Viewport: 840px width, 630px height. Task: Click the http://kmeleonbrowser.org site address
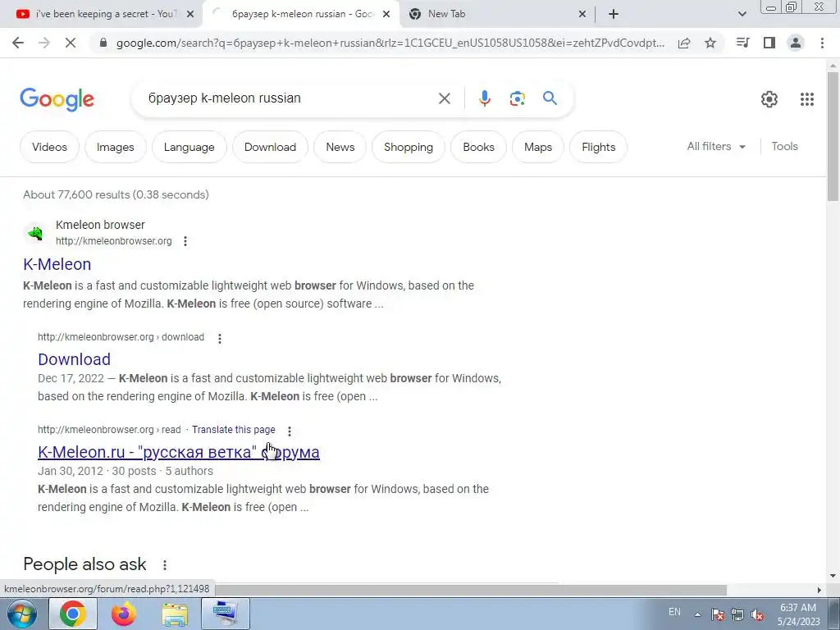113,241
